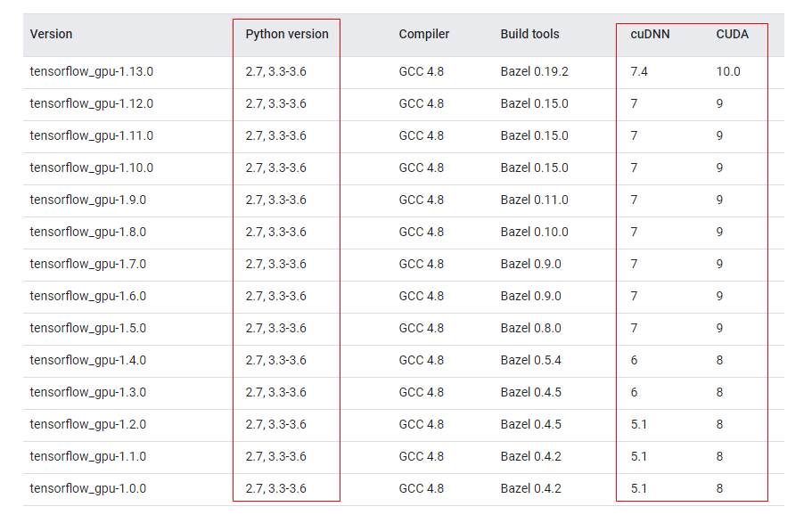
Task: Click CUDA 9 in the 1.10.0 row
Action: [719, 168]
